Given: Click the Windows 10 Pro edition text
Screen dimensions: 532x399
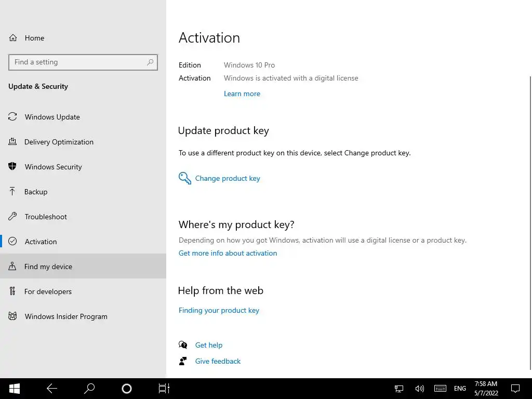Looking at the screenshot, I should [249, 65].
